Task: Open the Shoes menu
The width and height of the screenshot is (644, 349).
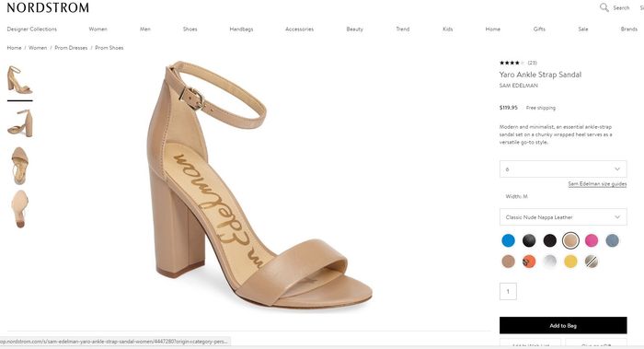Action: coord(190,29)
